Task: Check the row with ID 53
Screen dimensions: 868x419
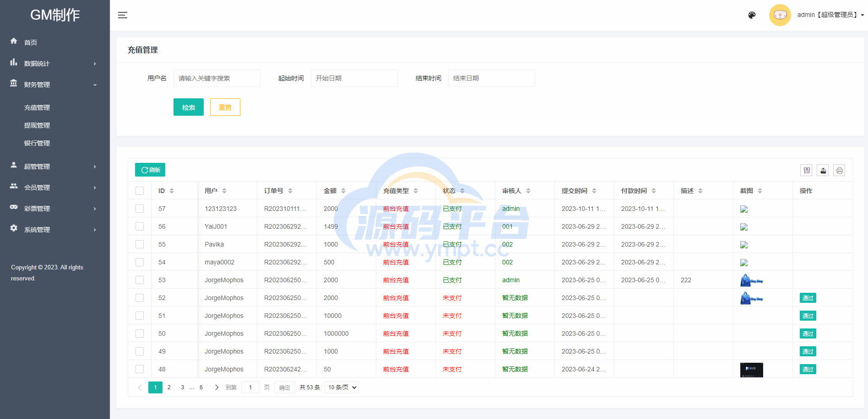Action: [140, 280]
